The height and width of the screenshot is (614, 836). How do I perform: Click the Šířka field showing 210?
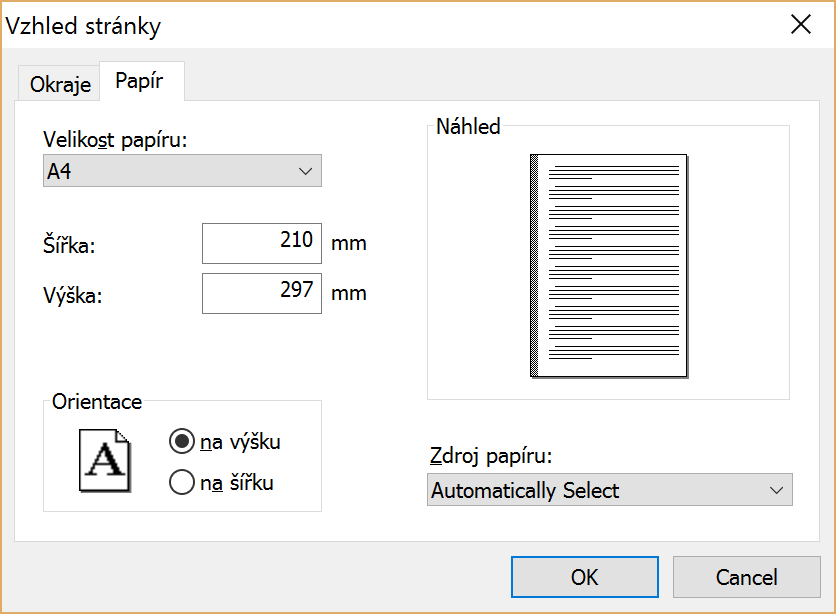point(262,243)
